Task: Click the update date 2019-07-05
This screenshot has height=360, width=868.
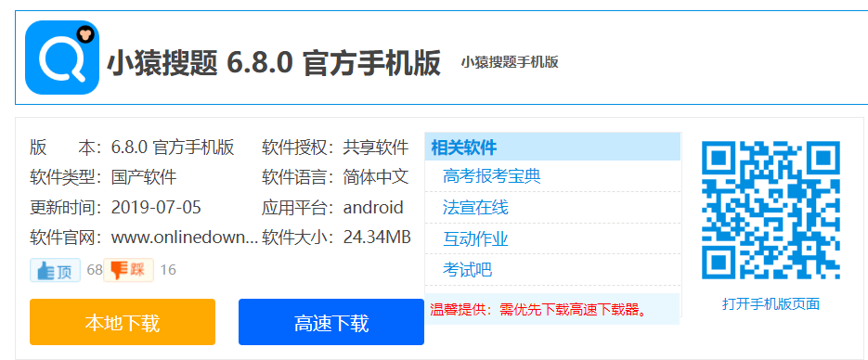Action: 156,208
